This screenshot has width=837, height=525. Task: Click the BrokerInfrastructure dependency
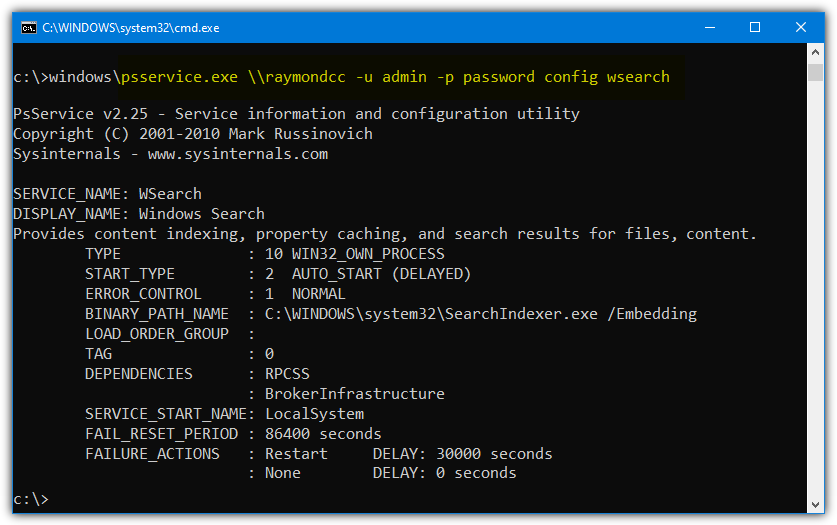tap(354, 394)
